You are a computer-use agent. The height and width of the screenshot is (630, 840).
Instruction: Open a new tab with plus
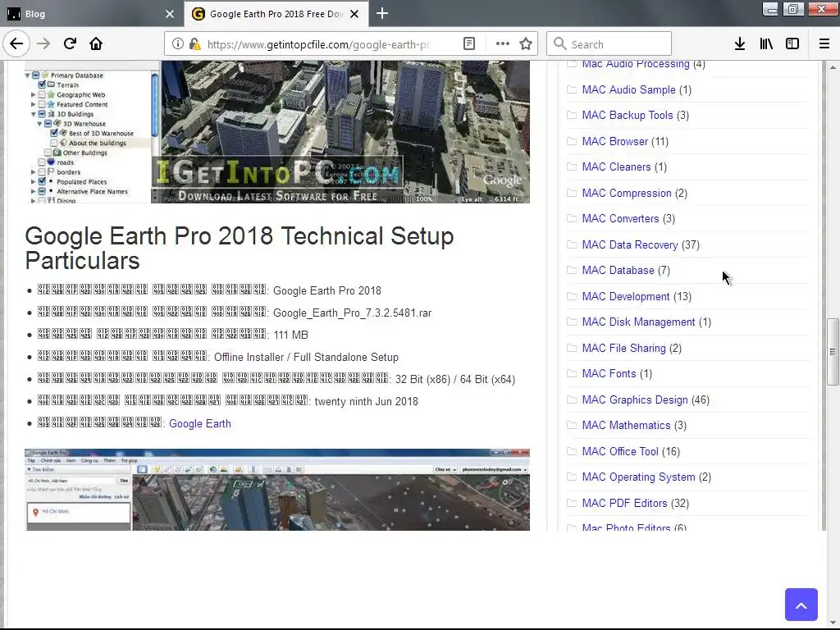382,13
